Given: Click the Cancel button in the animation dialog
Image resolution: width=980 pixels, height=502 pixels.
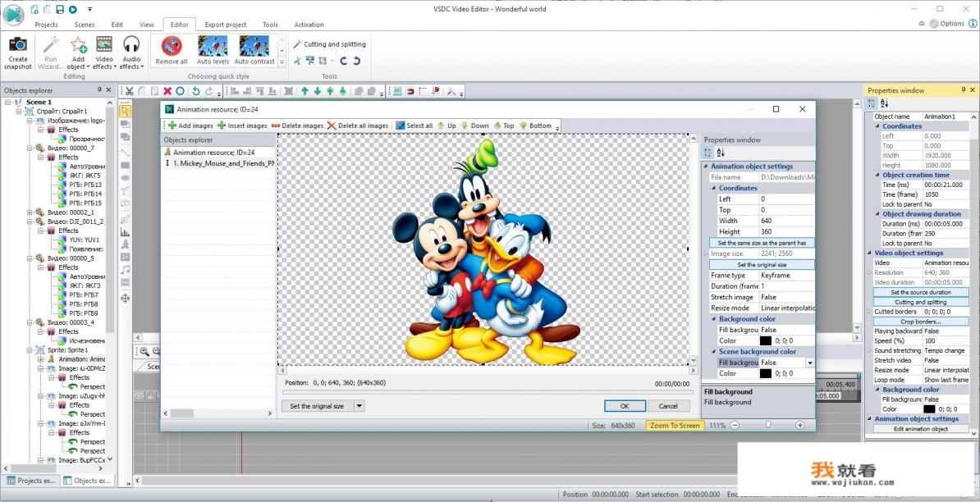Looking at the screenshot, I should tap(668, 406).
